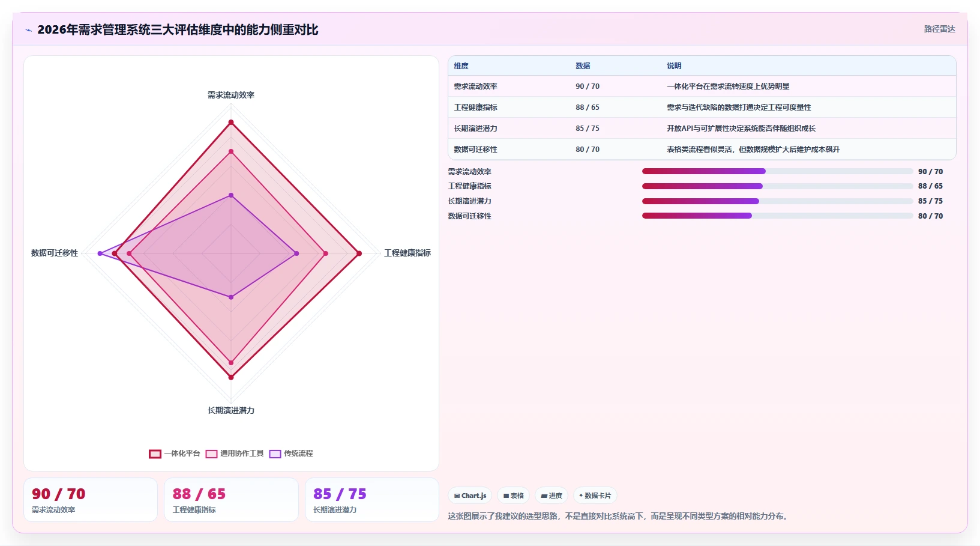Viewport: 980px width, 546px height.
Task: Toggle the 一体化平台 legend label
Action: pyautogui.click(x=182, y=453)
